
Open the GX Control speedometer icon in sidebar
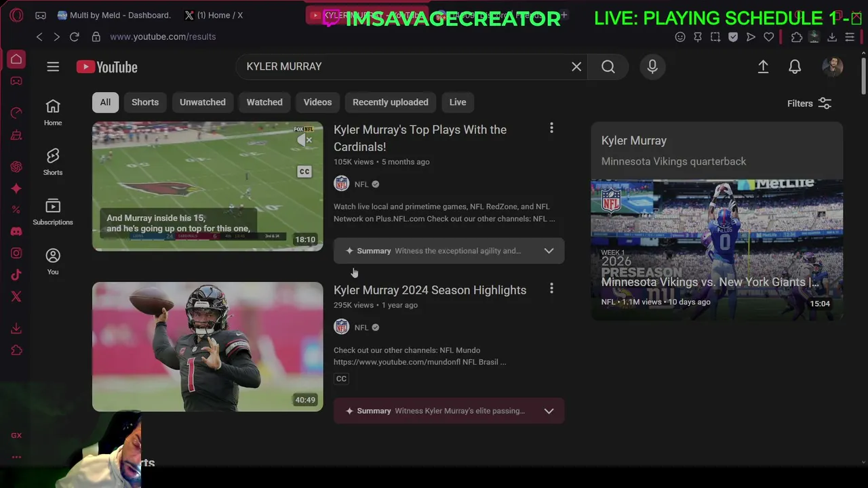point(16,113)
